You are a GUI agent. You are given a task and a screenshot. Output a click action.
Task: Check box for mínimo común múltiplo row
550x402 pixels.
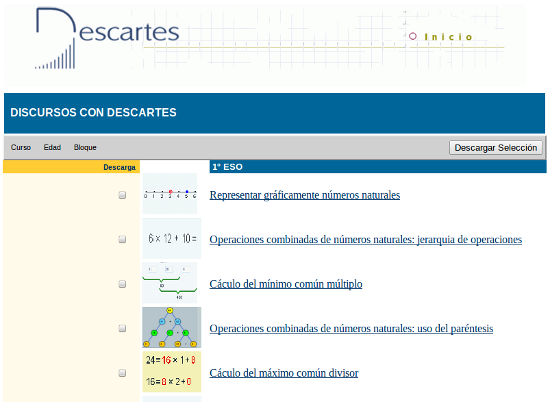122,284
